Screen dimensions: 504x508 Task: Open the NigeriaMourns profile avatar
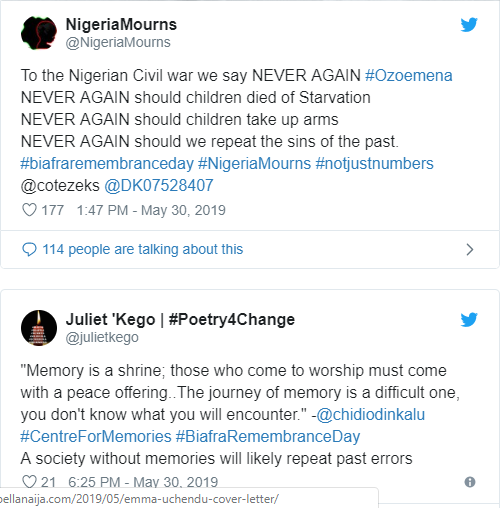click(39, 33)
